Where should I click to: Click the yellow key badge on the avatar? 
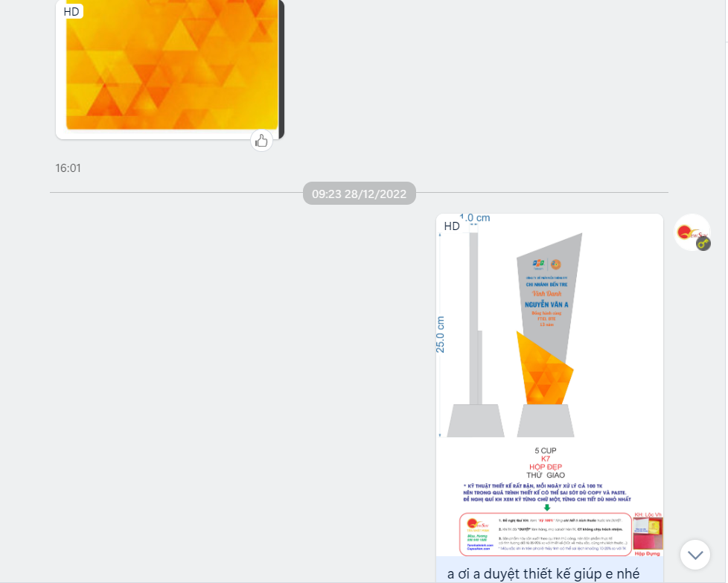pos(703,243)
